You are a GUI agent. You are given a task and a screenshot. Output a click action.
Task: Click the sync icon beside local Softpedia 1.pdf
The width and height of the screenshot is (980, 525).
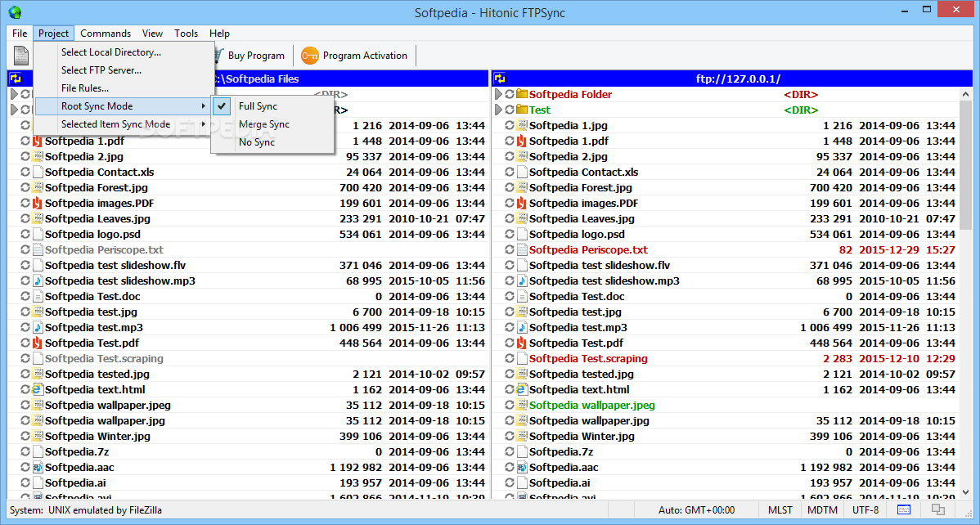pyautogui.click(x=25, y=141)
